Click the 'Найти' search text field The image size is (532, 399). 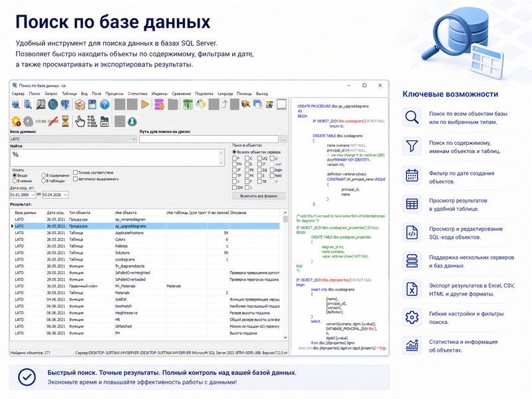point(117,158)
